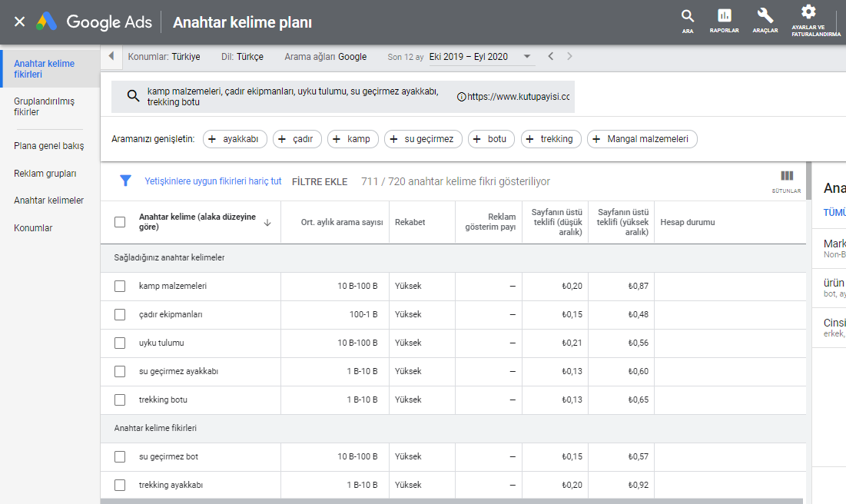Collapse the left sidebar panel arrow
The width and height of the screenshot is (846, 504).
[111, 56]
